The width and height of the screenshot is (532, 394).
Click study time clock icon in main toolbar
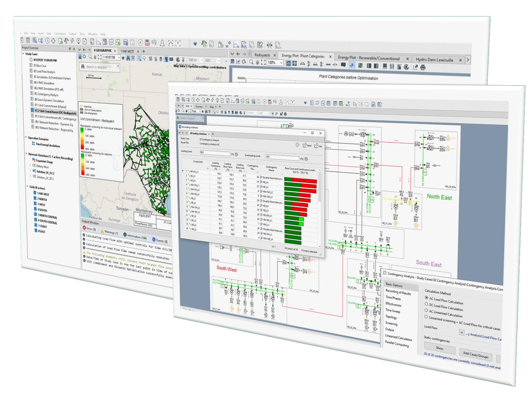[x=48, y=41]
